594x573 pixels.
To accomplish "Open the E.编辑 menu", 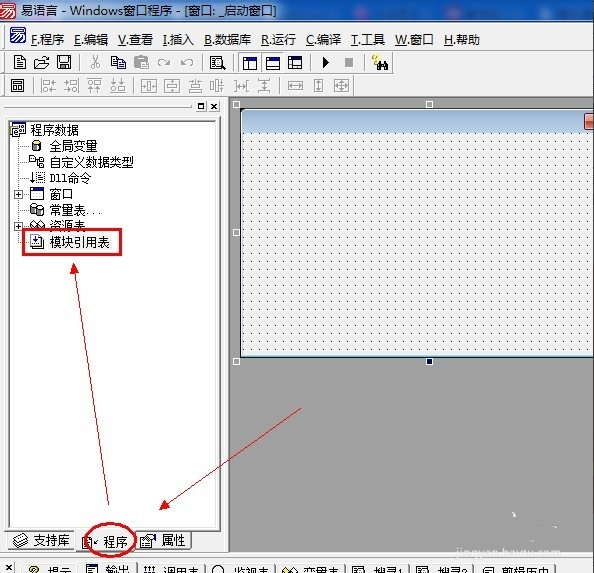I will click(91, 40).
